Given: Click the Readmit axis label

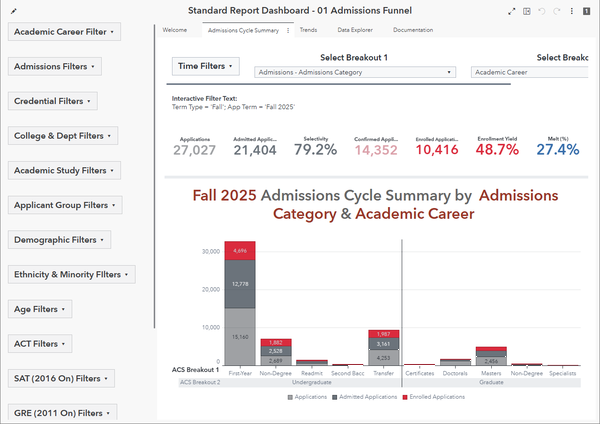Looking at the screenshot, I should coord(312,373).
